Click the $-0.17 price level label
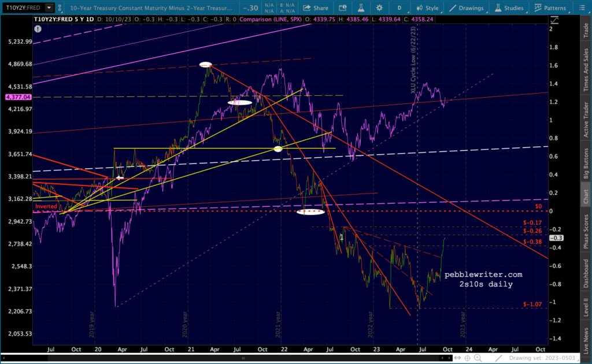Image resolution: width=592 pixels, height=364 pixels. point(532,222)
